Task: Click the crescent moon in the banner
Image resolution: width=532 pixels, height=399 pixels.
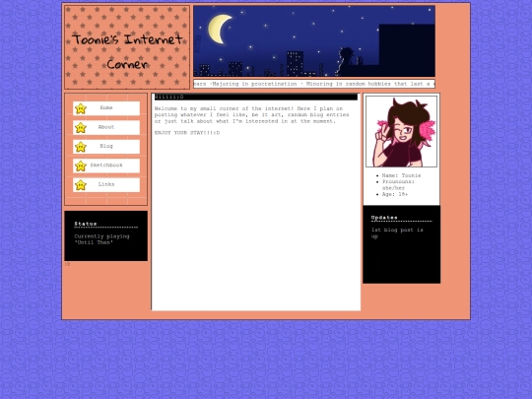Action: 219,29
